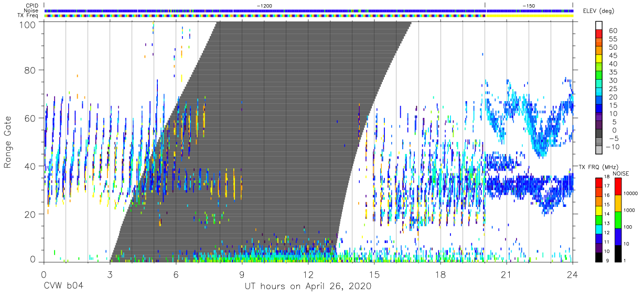
Task: Pick the dark gray 0 to -5 elevation swatch
Action: coord(599,134)
